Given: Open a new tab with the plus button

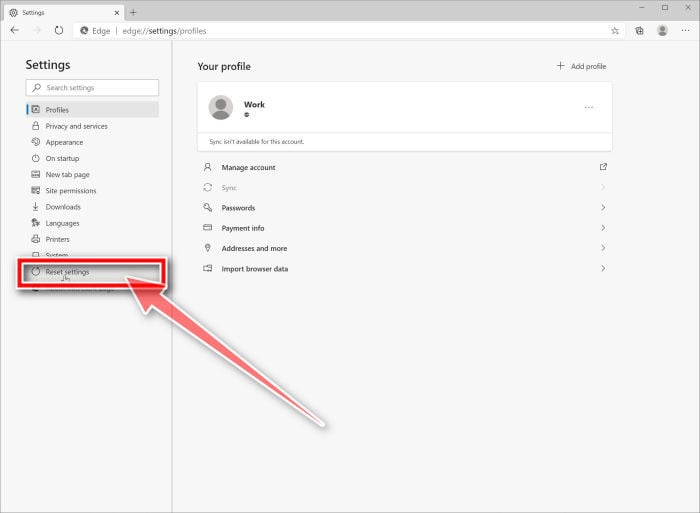Looking at the screenshot, I should coord(133,13).
